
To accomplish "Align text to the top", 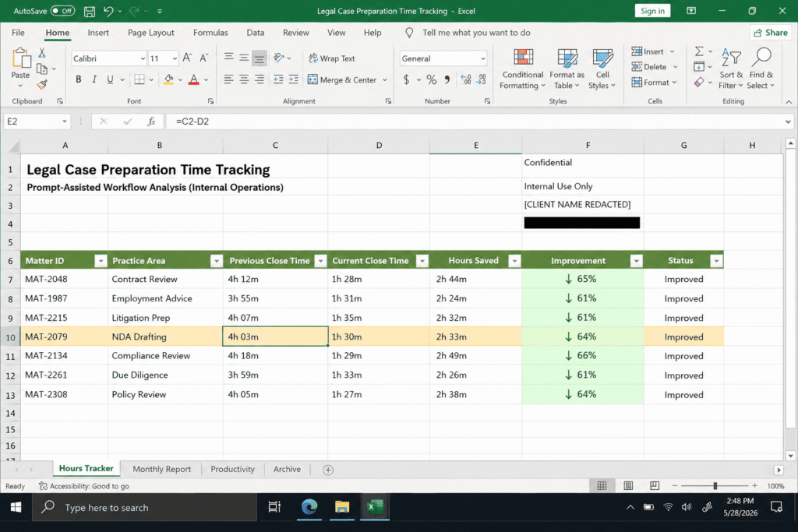I will click(x=229, y=57).
